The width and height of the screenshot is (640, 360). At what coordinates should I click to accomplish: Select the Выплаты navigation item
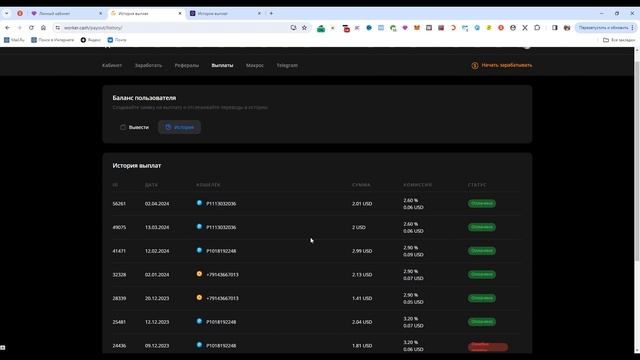tap(222, 65)
